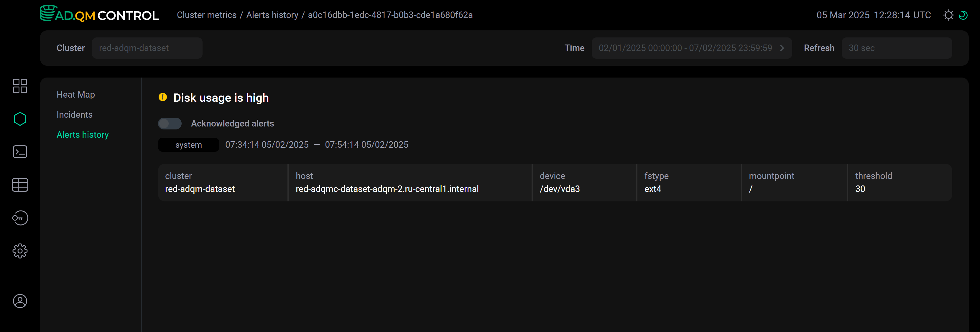Viewport: 980px width, 332px height.
Task: Open the Incidents section
Action: click(x=75, y=114)
